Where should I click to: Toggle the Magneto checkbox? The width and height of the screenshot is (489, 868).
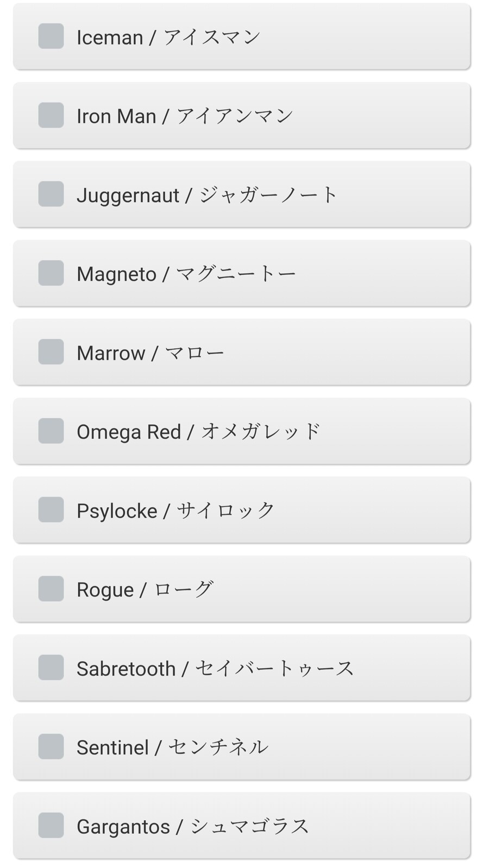click(51, 273)
